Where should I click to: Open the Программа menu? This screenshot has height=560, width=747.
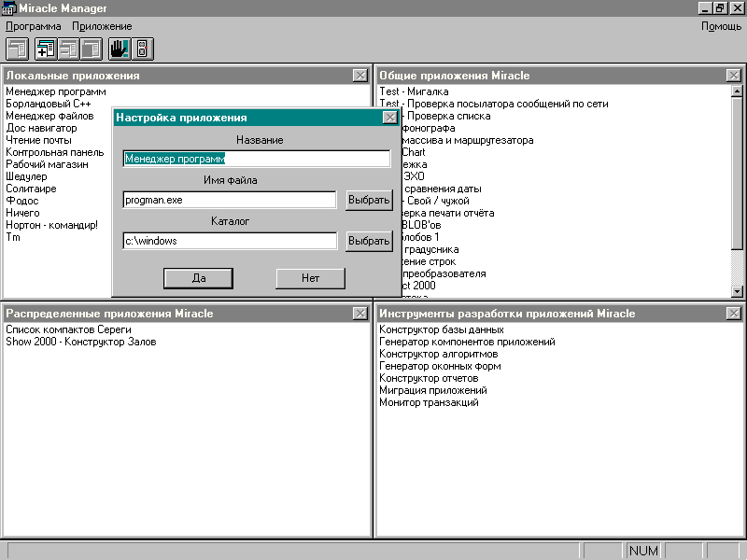[x=33, y=26]
